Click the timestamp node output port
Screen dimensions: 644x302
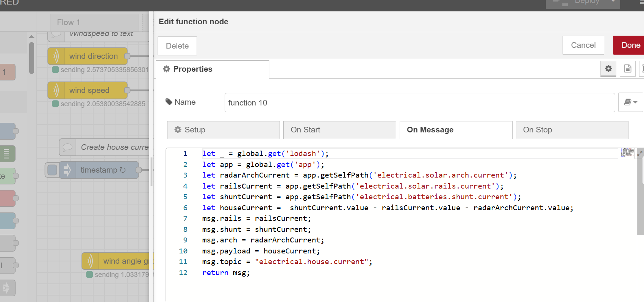tap(139, 170)
